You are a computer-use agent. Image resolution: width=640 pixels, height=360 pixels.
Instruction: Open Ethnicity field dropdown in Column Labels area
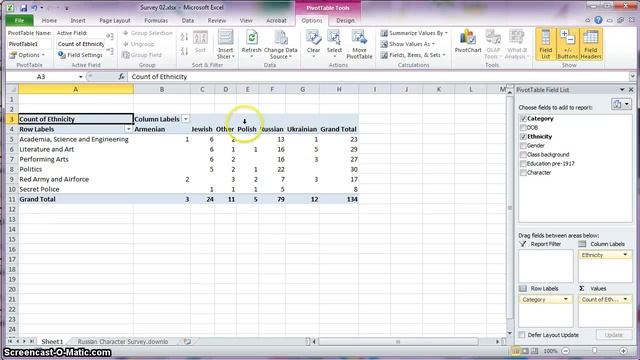coord(625,255)
